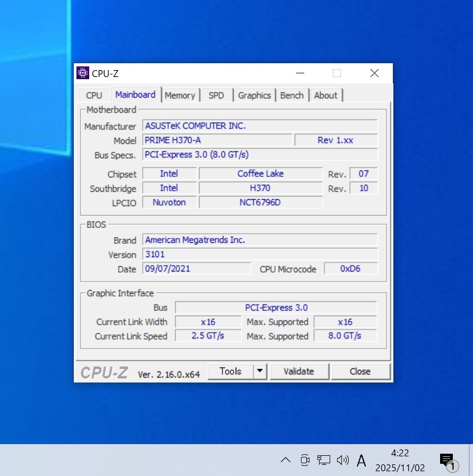The image size is (473, 476).
Task: Show hidden system tray icons
Action: [x=286, y=460]
